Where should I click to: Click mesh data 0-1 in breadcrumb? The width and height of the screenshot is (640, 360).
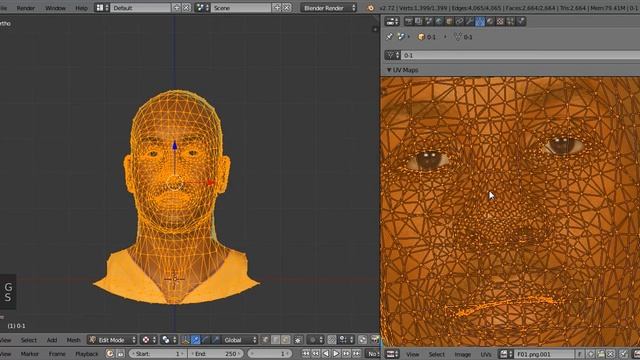[x=463, y=37]
